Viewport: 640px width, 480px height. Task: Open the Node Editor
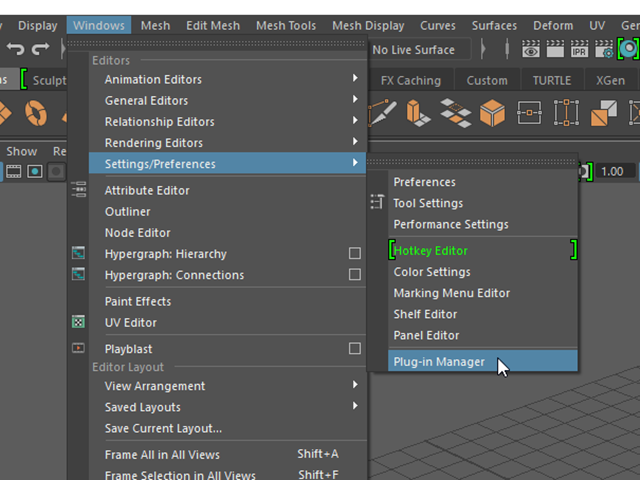227,232
